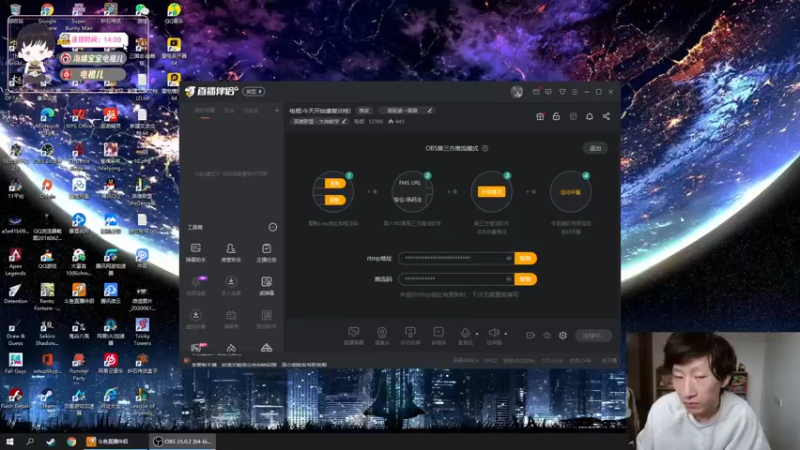Add a new scene with plus button

277,111
